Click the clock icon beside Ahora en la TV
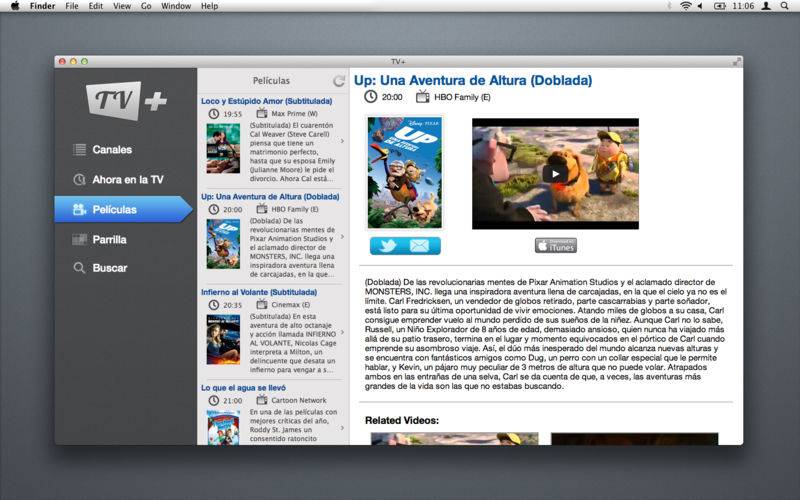Image resolution: width=800 pixels, height=500 pixels. tap(80, 180)
